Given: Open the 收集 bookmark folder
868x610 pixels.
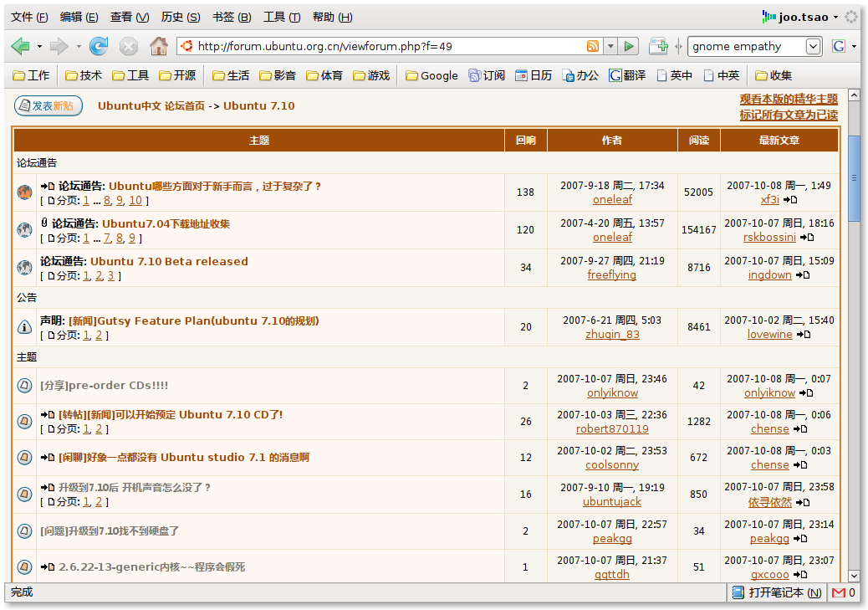Looking at the screenshot, I should (774, 75).
